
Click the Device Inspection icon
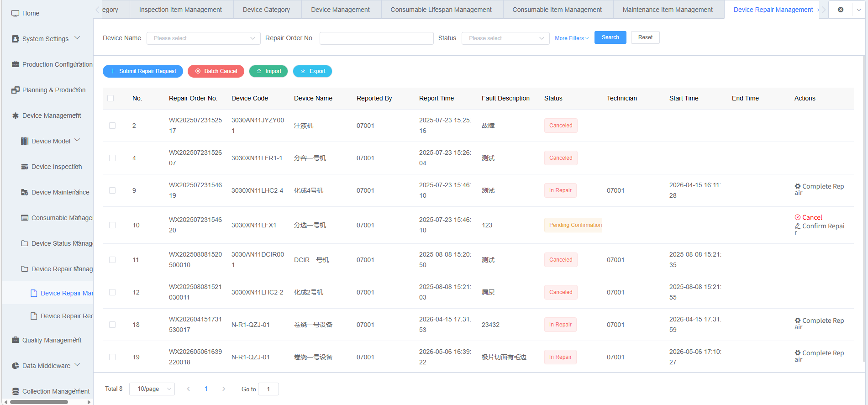pos(25,167)
